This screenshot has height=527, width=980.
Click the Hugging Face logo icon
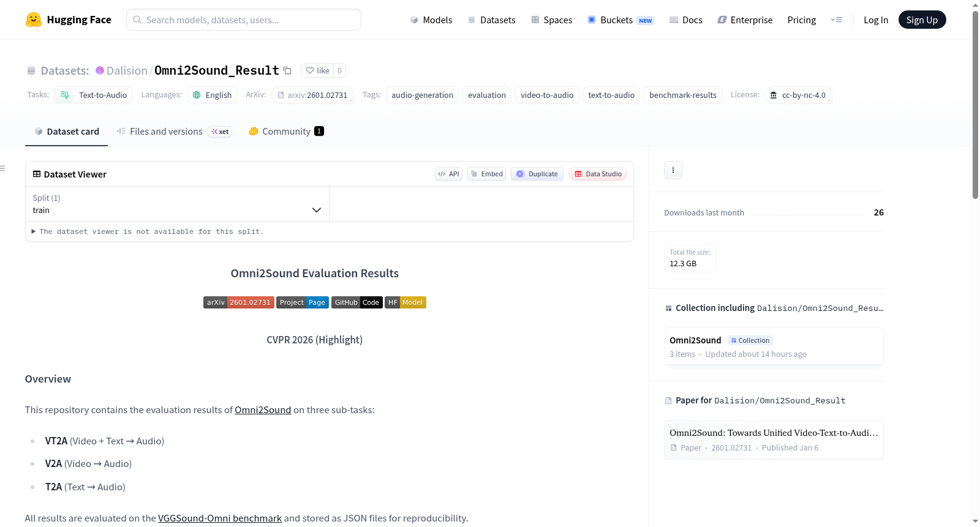pos(34,20)
